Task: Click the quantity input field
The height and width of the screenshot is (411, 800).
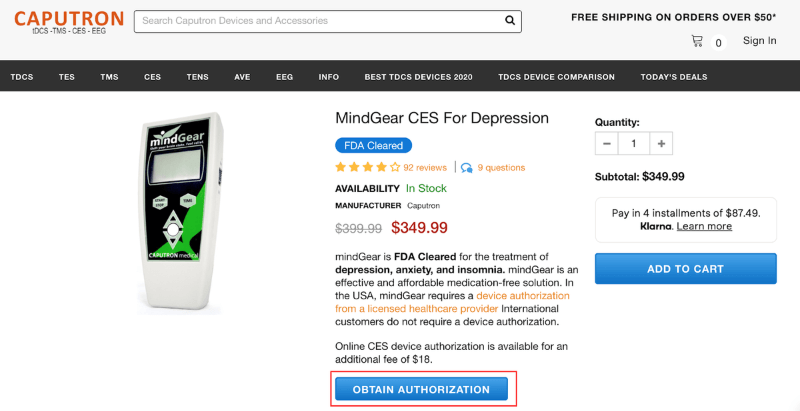Action: (634, 144)
